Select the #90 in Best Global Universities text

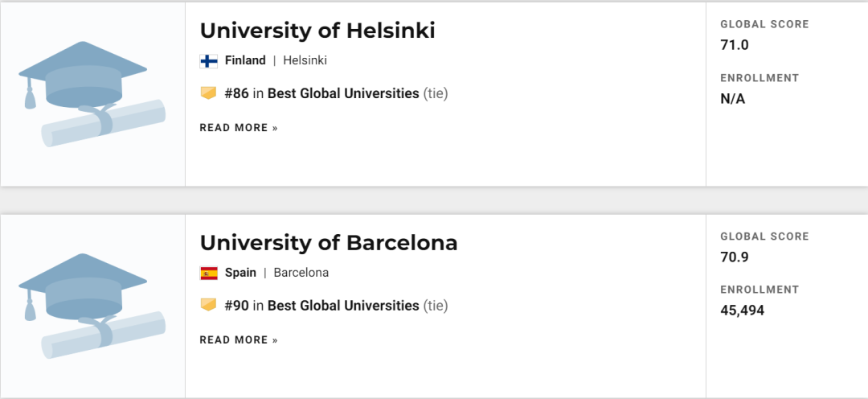pyautogui.click(x=321, y=306)
